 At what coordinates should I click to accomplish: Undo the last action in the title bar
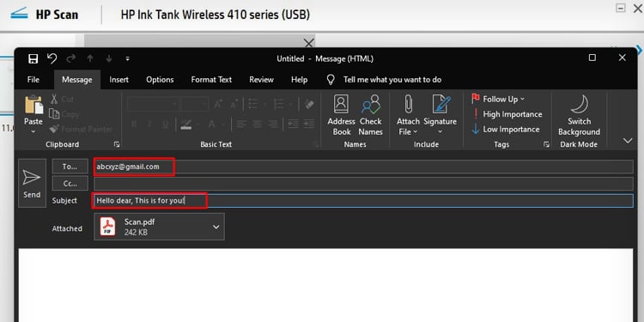tap(52, 58)
